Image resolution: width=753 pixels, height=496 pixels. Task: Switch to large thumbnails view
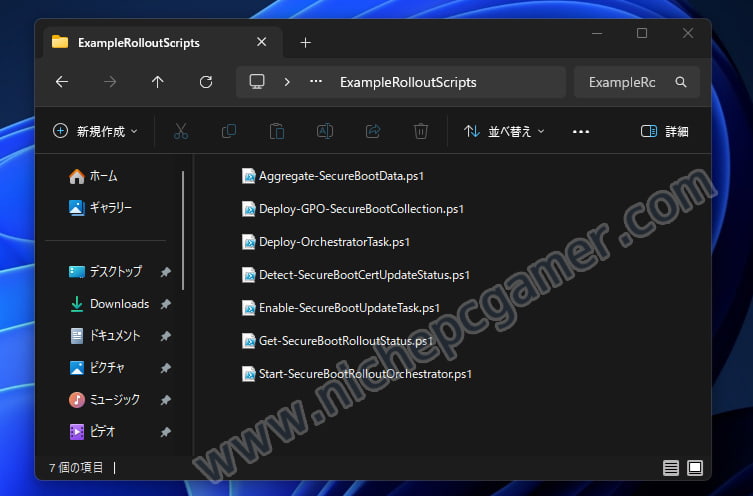(x=695, y=468)
